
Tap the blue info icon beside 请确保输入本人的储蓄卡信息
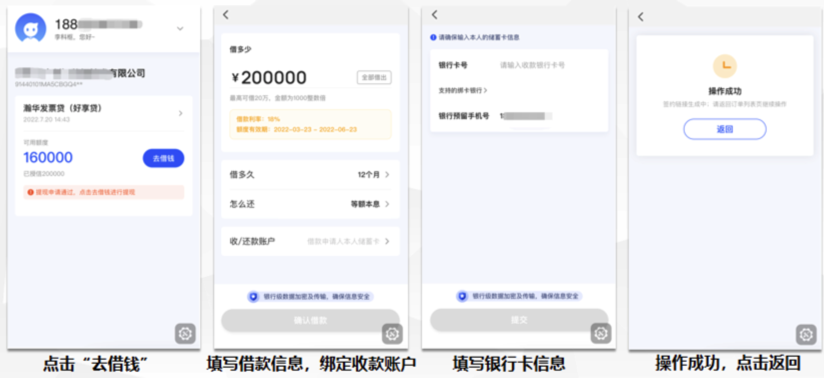pos(434,37)
